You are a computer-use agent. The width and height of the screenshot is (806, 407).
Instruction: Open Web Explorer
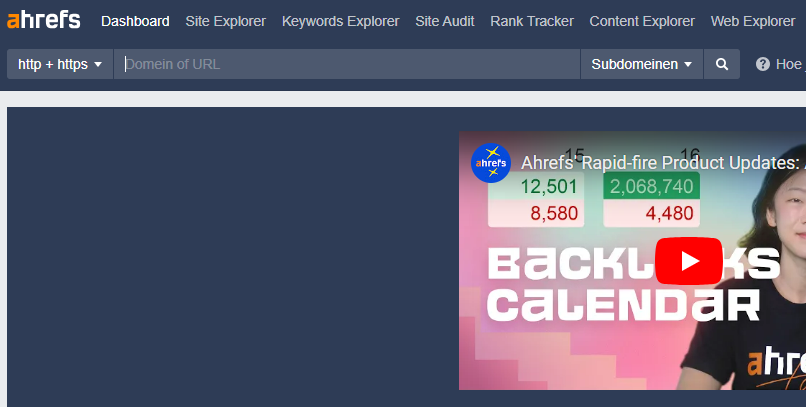753,21
